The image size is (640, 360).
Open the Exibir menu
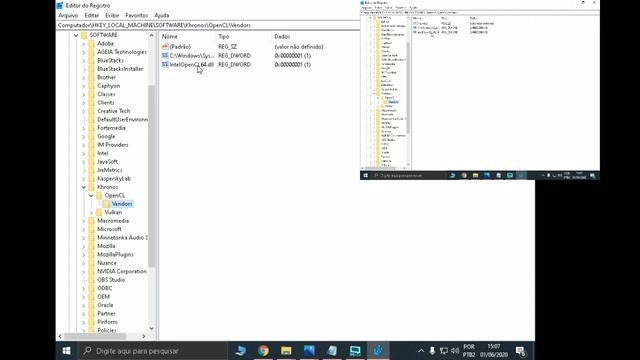point(112,15)
